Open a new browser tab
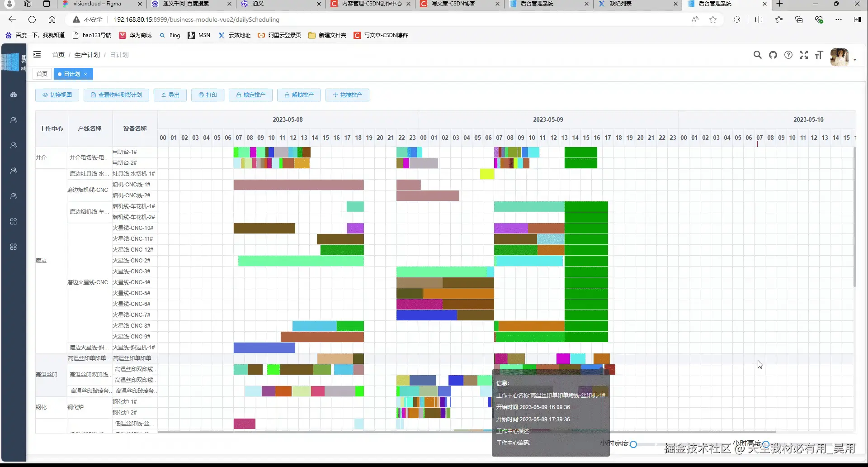Image resolution: width=868 pixels, height=467 pixels. [x=779, y=4]
